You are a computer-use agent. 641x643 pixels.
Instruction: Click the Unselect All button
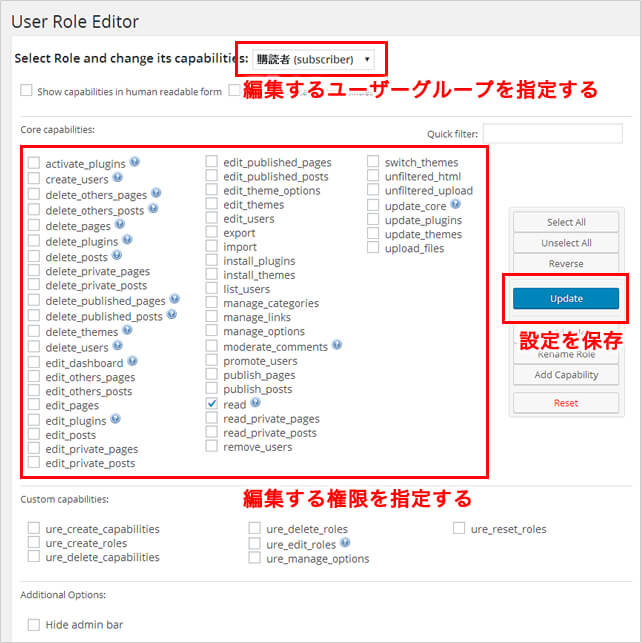tap(566, 243)
